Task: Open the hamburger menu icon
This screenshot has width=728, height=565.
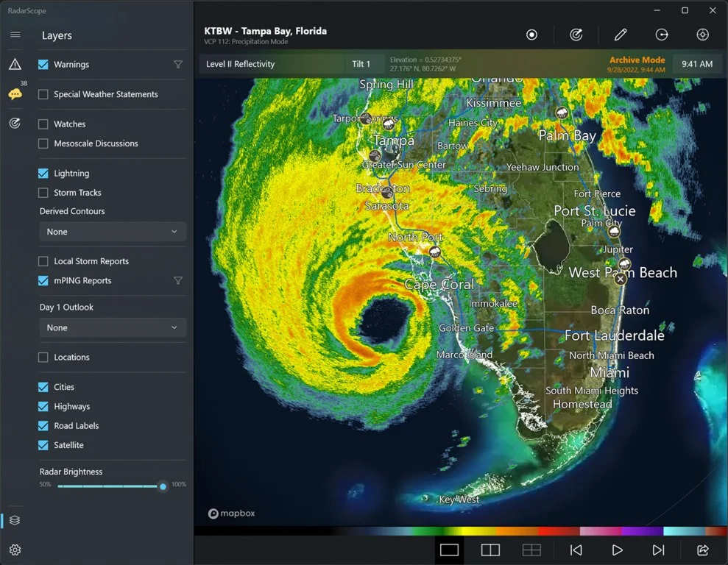Action: 15,35
